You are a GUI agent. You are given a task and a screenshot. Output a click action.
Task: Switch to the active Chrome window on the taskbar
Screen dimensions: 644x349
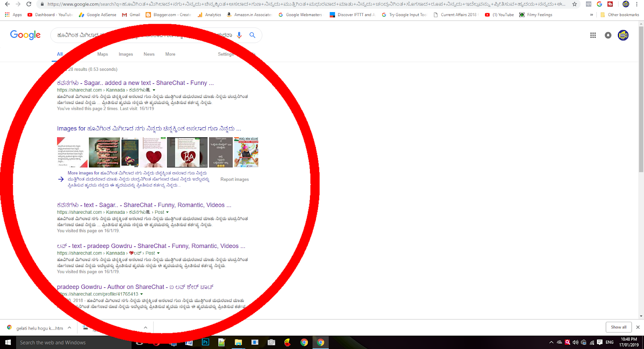pos(320,343)
